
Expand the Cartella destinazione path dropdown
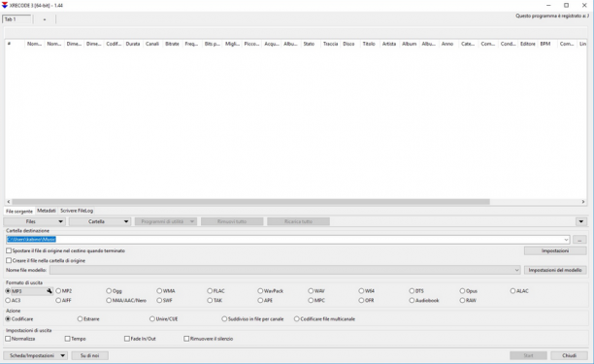(566, 240)
